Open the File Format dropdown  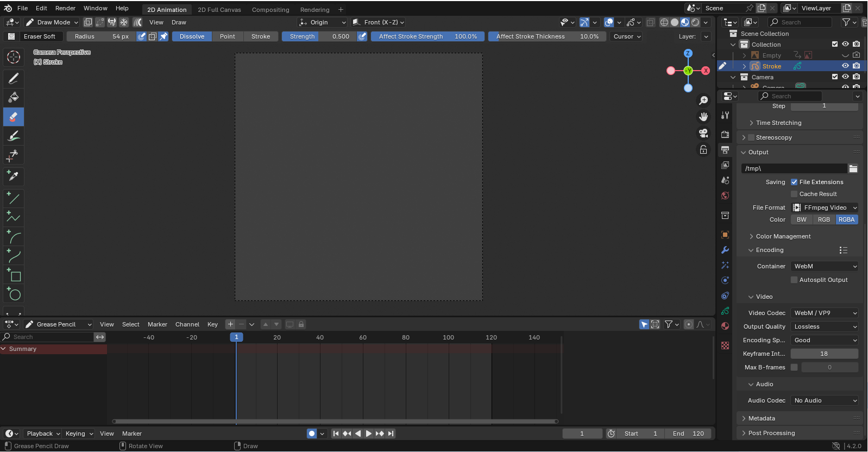pyautogui.click(x=825, y=208)
